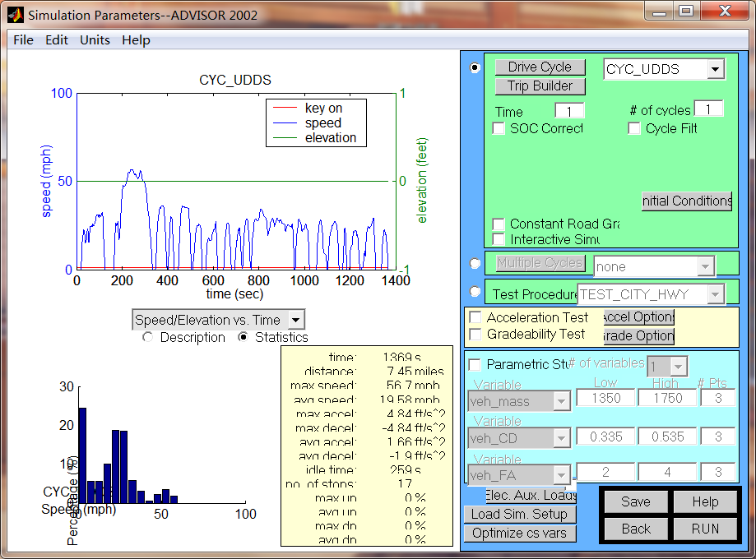Viewport: 756px width, 559px height.
Task: Select the Test Procedure radio button
Action: (475, 292)
